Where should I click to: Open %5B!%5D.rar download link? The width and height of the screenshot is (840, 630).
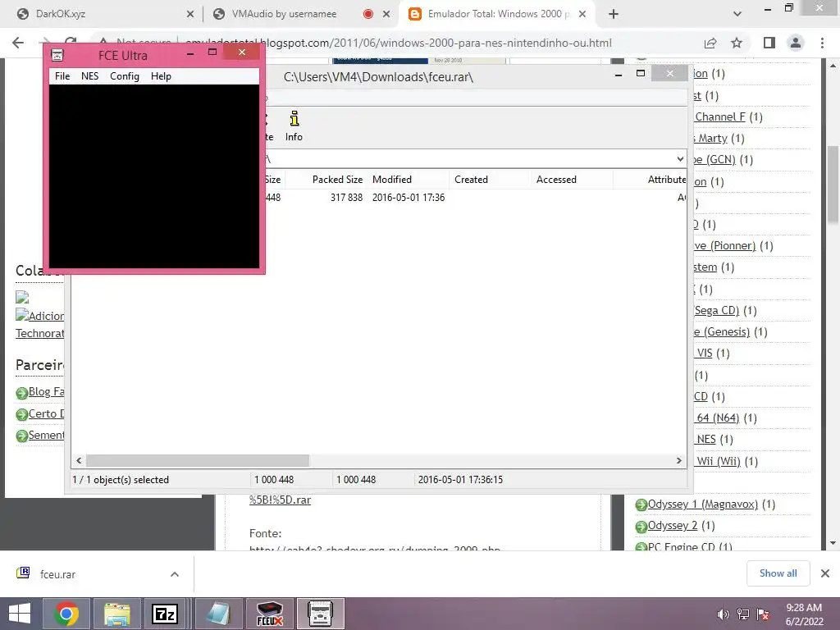pos(281,500)
